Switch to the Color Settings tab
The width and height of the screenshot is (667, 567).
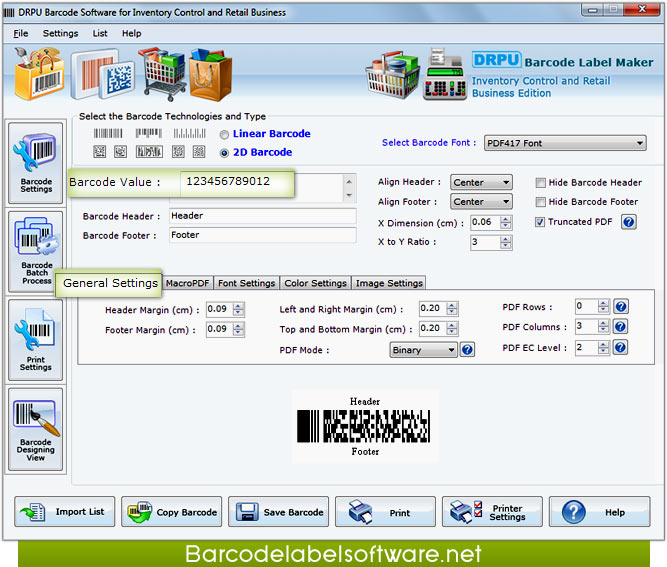click(315, 283)
